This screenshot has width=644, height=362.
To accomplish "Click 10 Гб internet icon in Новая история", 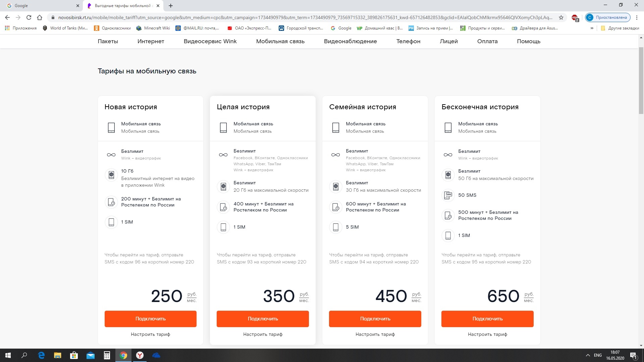I will pyautogui.click(x=111, y=175).
